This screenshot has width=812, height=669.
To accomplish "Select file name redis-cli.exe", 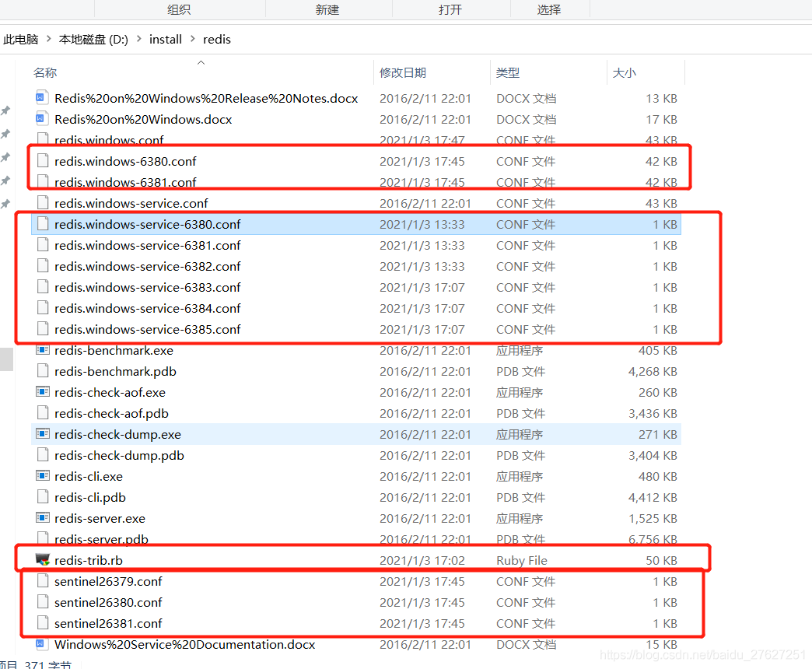I will click(x=89, y=476).
